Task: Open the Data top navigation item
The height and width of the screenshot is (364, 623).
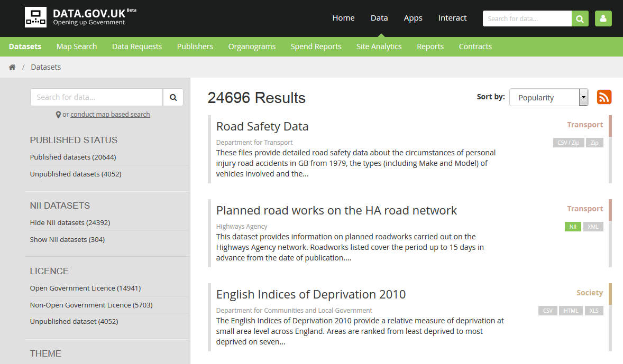Action: click(379, 18)
